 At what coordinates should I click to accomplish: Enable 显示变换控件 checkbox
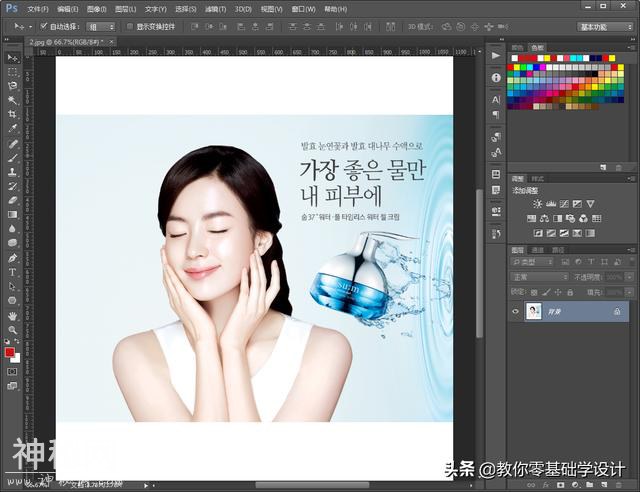pos(129,27)
